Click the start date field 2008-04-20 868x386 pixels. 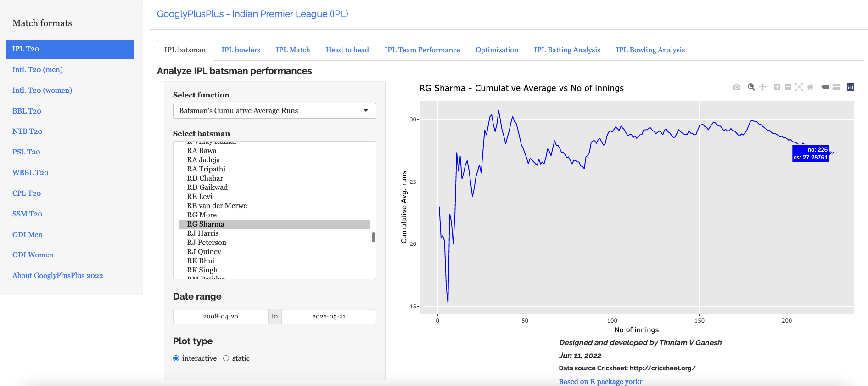[x=221, y=317]
